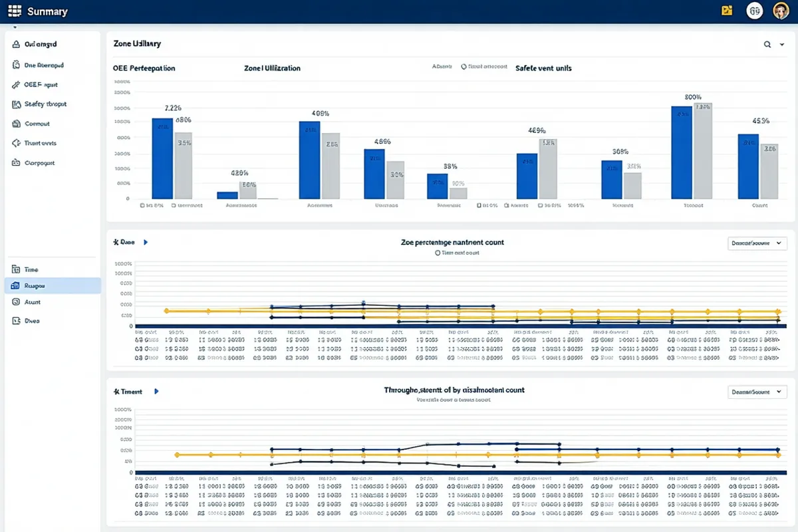Expand the arrow next to K Timent
798x532 pixels.
156,392
